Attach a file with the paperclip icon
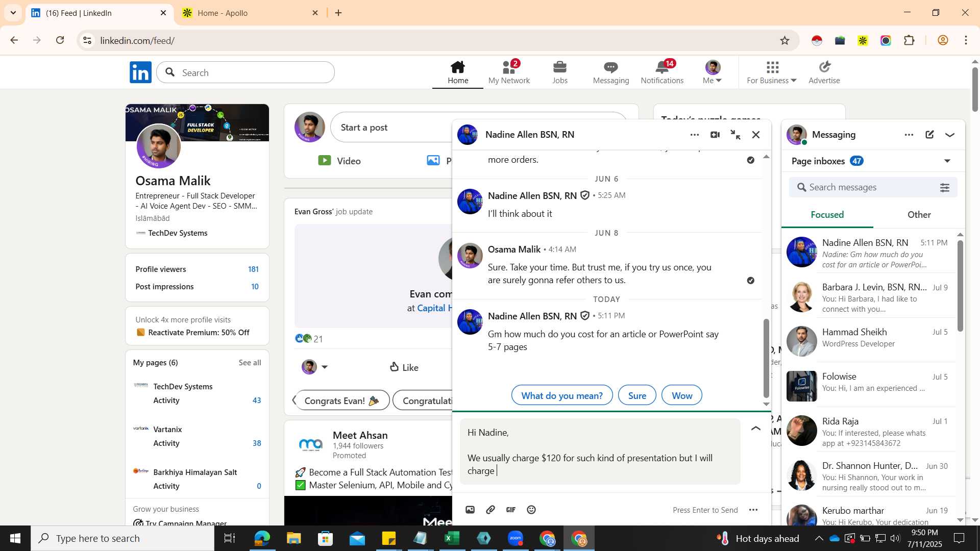This screenshot has width=980, height=551. click(x=491, y=510)
